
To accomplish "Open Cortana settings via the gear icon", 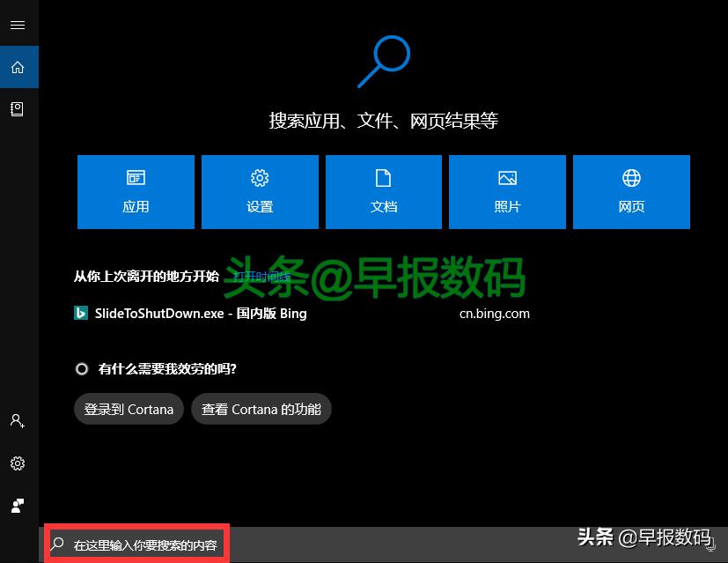I will point(18,463).
